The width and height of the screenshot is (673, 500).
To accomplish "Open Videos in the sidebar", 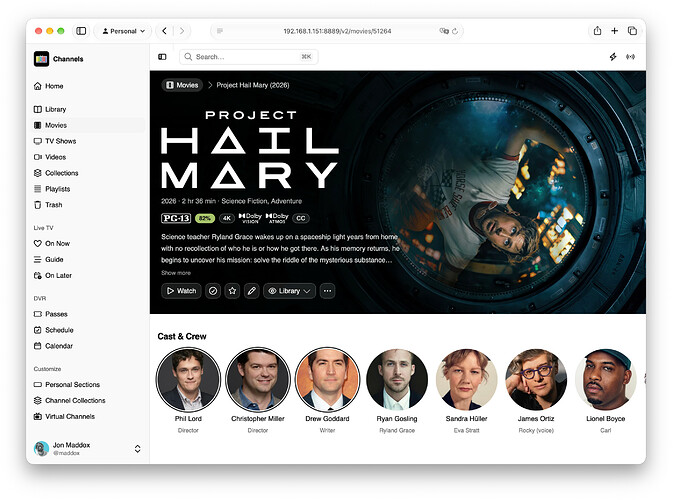I will point(50,157).
